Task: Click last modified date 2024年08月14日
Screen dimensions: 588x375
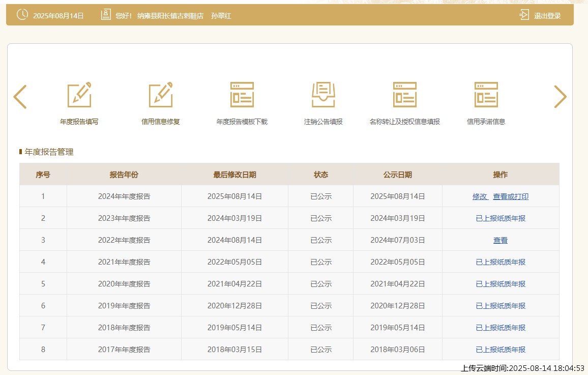Action: (x=235, y=240)
